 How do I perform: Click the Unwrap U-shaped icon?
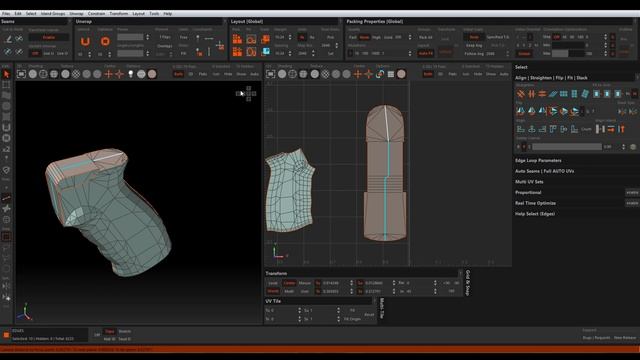pyautogui.click(x=85, y=41)
